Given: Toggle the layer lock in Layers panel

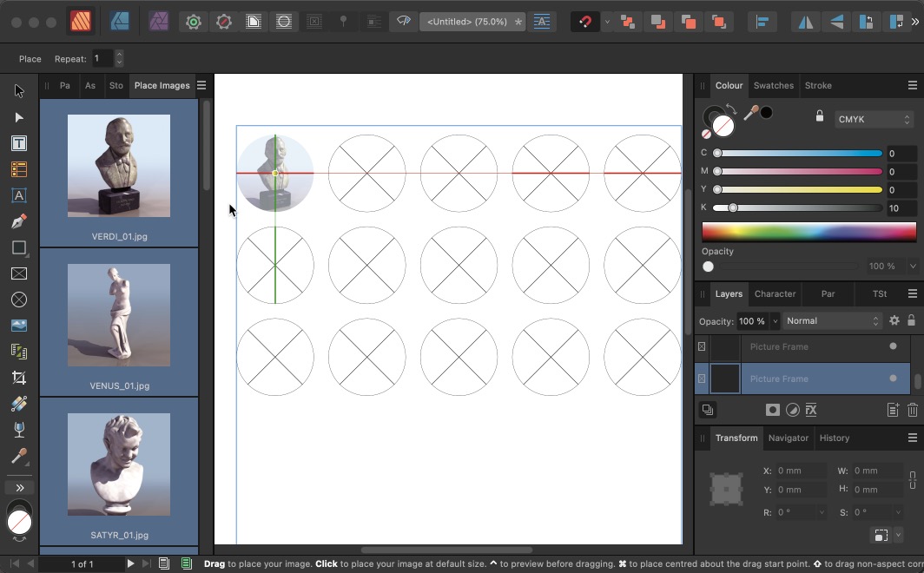Looking at the screenshot, I should 911,320.
